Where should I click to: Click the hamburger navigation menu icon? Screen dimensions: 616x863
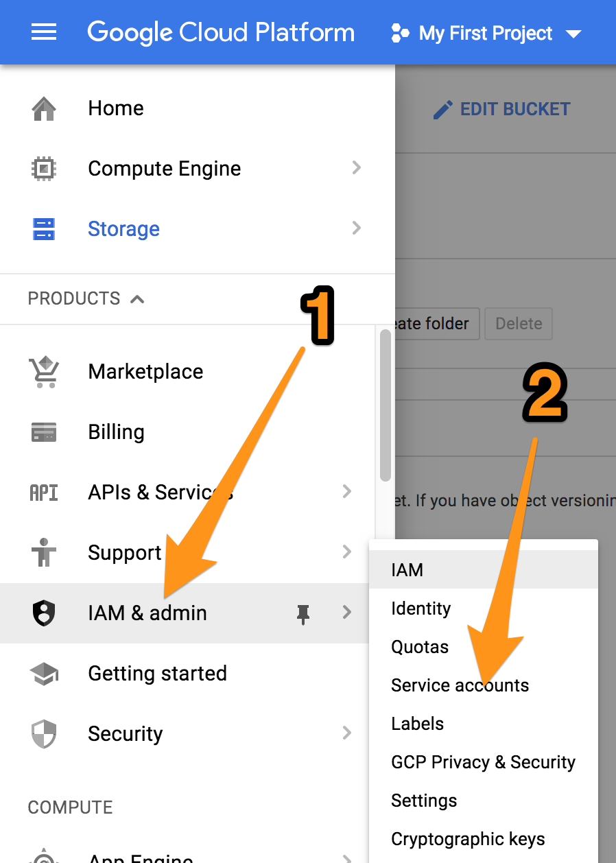[44, 32]
